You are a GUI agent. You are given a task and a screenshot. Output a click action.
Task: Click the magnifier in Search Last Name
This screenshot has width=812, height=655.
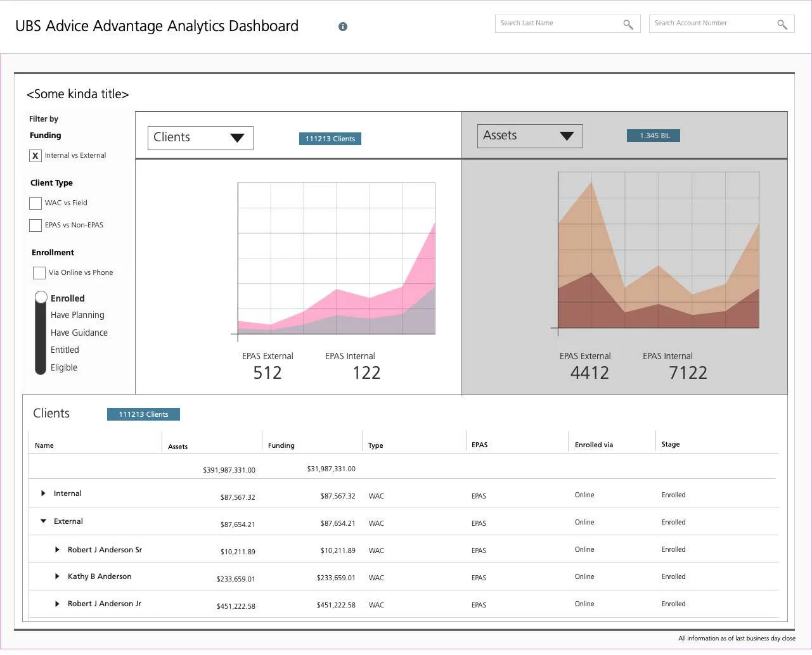click(628, 24)
